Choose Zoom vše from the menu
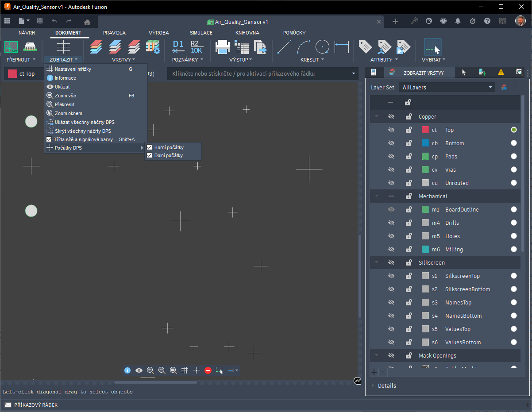Viewport: 532px width, 412px height. pos(66,96)
